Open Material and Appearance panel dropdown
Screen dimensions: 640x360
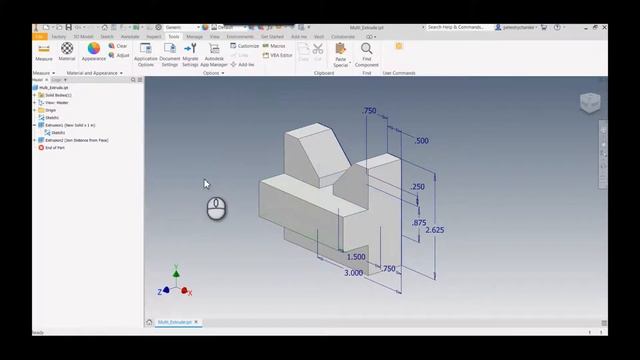click(x=121, y=73)
